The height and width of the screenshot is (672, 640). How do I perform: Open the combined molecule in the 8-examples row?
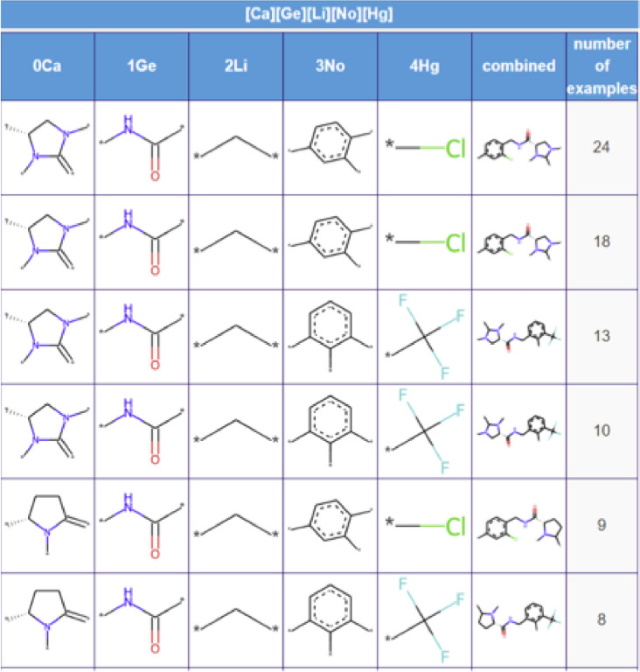[x=518, y=619]
